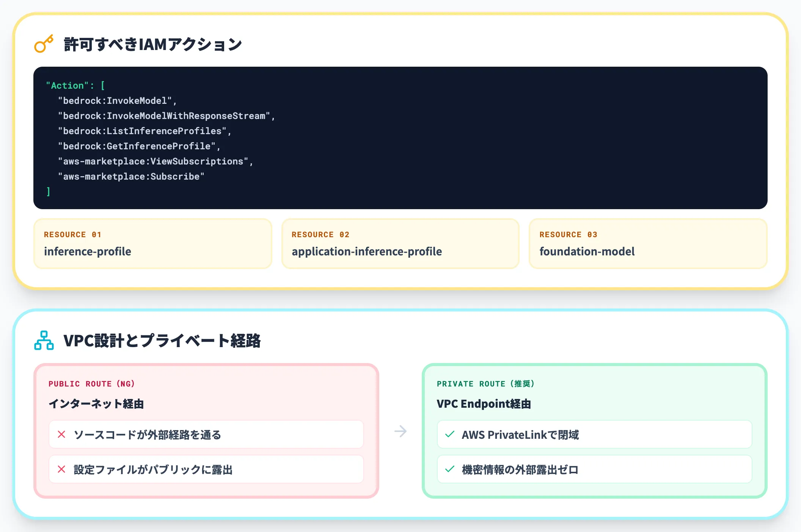Click the "bedrock:InvokeModel" code line
The width and height of the screenshot is (801, 532).
[117, 101]
